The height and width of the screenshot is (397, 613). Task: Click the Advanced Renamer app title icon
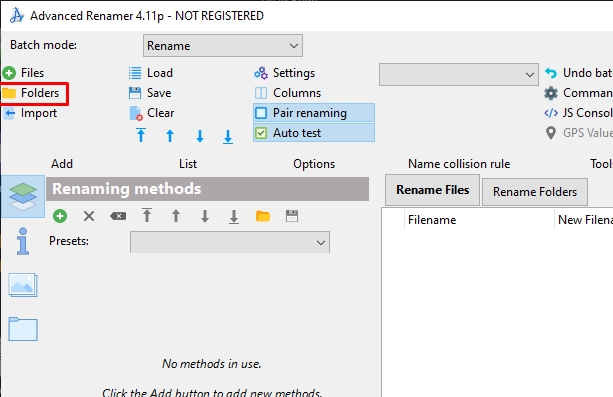click(17, 16)
